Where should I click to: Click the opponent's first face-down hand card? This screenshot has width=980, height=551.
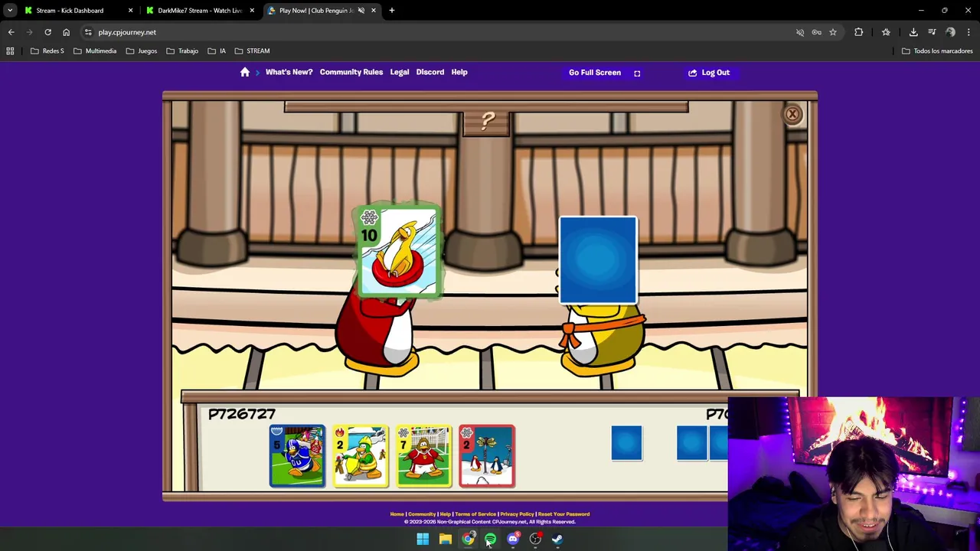point(626,443)
